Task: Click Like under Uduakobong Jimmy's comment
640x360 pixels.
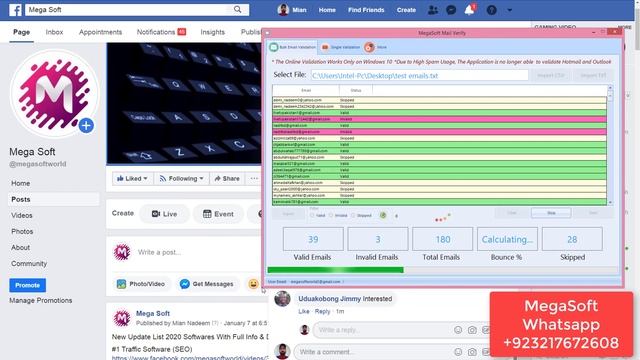Action: click(304, 311)
